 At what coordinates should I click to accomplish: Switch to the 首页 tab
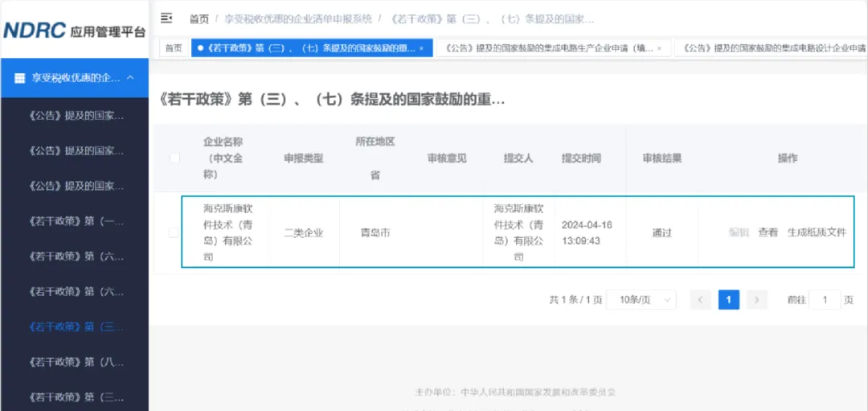click(174, 48)
